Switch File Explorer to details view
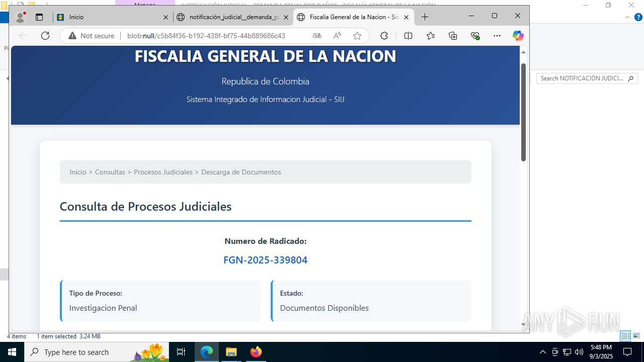644x362 pixels. (626, 336)
